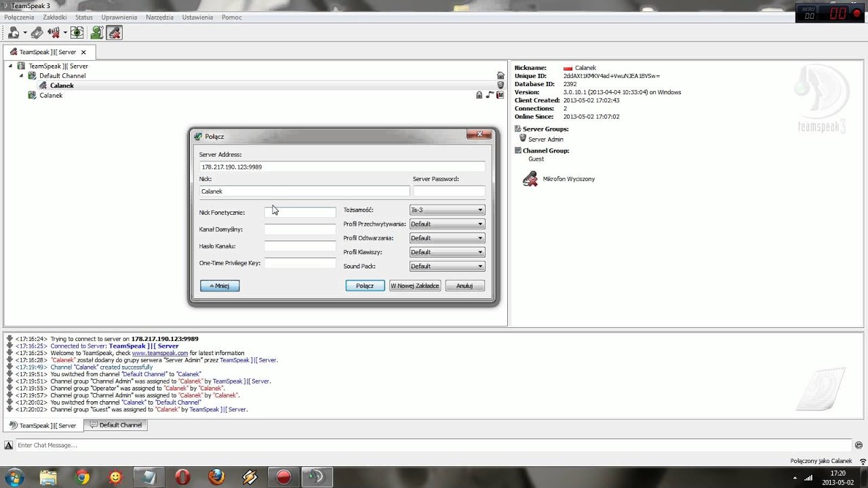Click the home icon on Default Channel row
This screenshot has width=868, height=488.
[x=500, y=76]
